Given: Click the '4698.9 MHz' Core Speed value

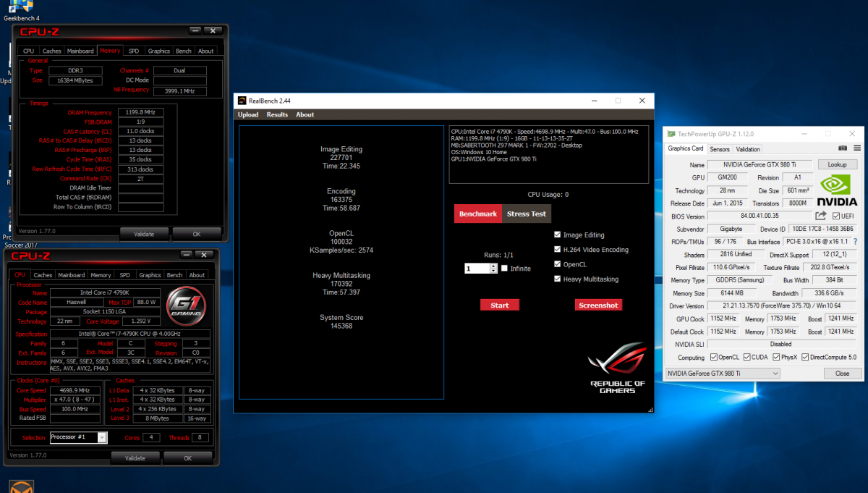Looking at the screenshot, I should (x=75, y=390).
